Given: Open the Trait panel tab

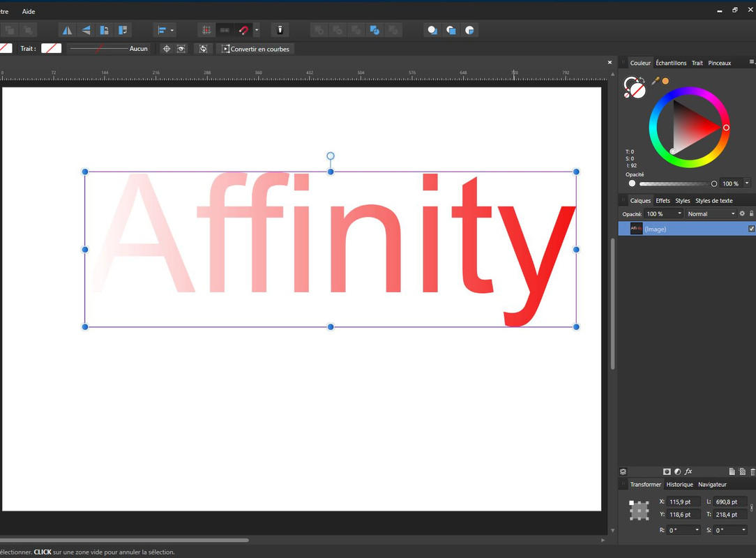Looking at the screenshot, I should 697,63.
